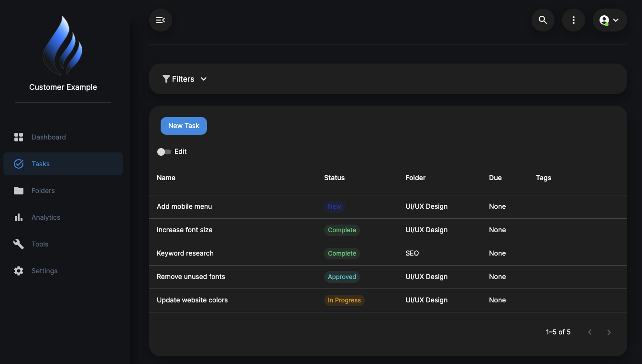Open the Update website colors task
The width and height of the screenshot is (642, 364).
192,300
